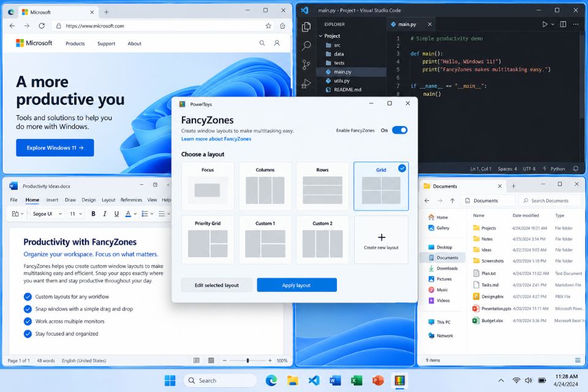Image resolution: width=588 pixels, height=392 pixels.
Task: Open the Insert tab in Word
Action: [x=52, y=200]
